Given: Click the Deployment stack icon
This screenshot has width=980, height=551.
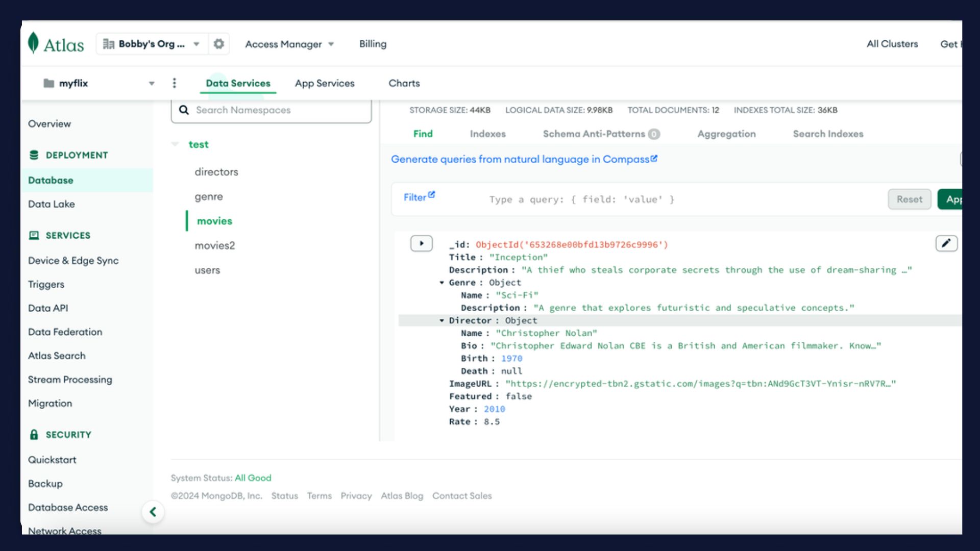Looking at the screenshot, I should coord(34,155).
